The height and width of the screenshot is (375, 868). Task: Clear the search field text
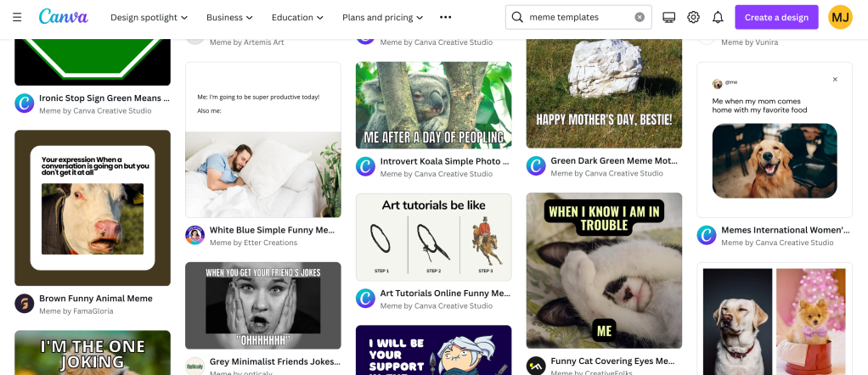pos(640,17)
